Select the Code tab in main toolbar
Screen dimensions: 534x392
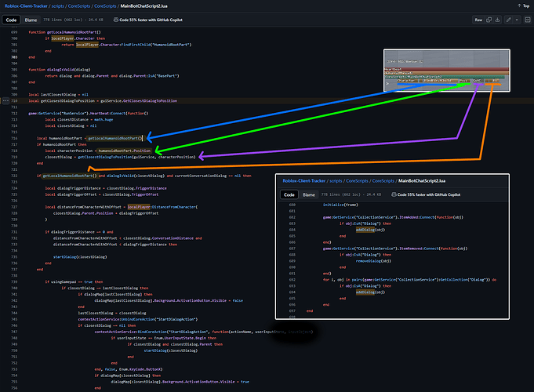[13, 19]
